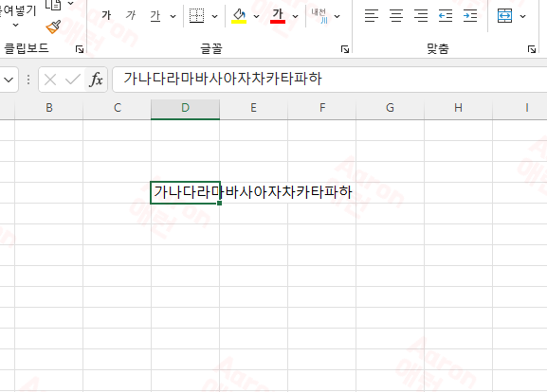Open borders dropdown arrow
The height and width of the screenshot is (392, 547).
click(x=215, y=16)
